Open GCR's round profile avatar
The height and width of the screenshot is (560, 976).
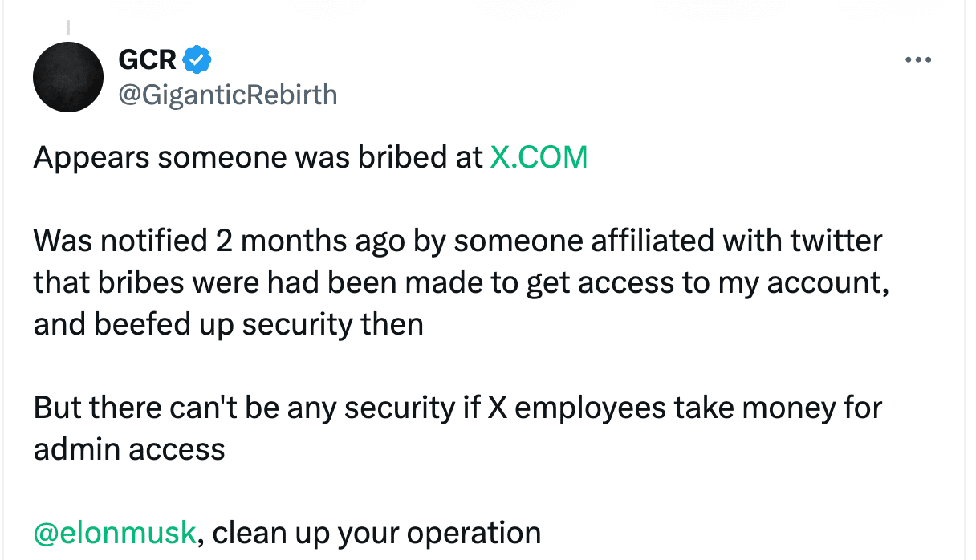[68, 78]
